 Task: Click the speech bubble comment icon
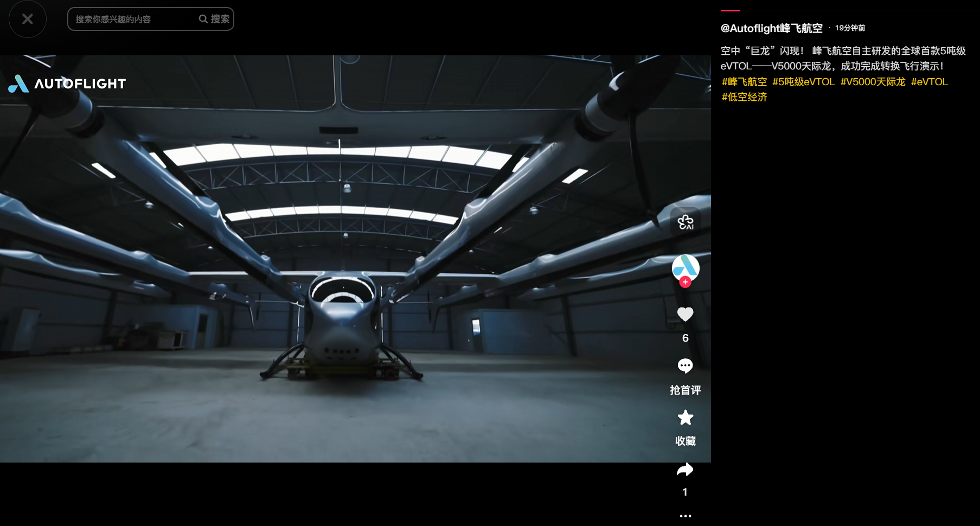(686, 366)
